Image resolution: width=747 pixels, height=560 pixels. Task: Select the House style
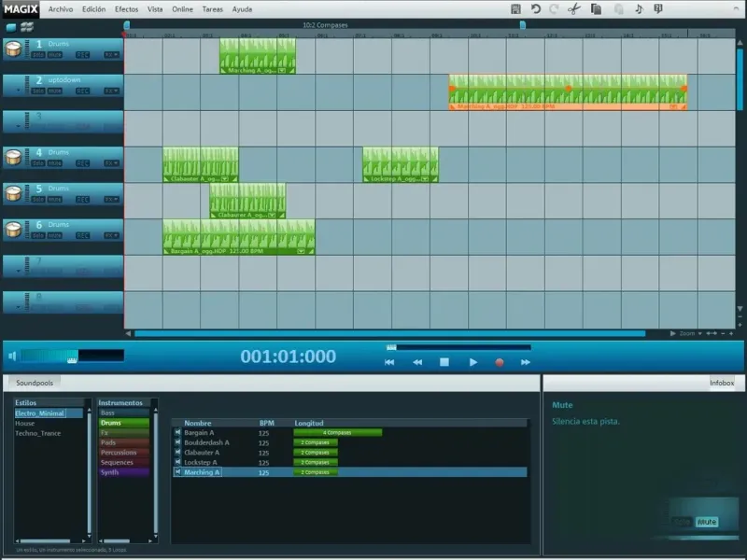pyautogui.click(x=25, y=424)
